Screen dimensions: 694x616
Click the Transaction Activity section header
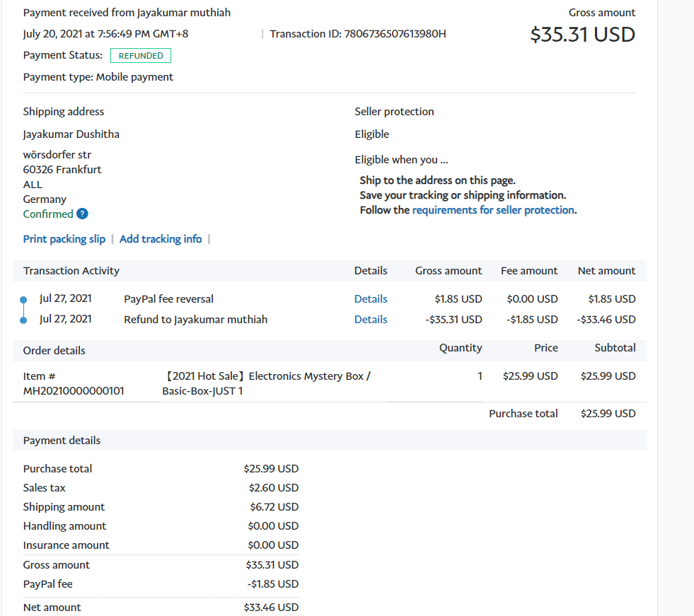pos(71,271)
